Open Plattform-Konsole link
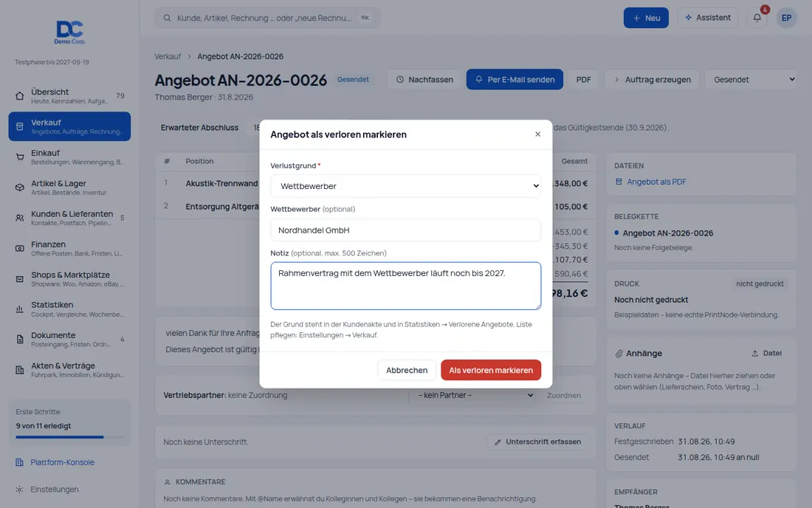The width and height of the screenshot is (812, 508). coord(62,462)
